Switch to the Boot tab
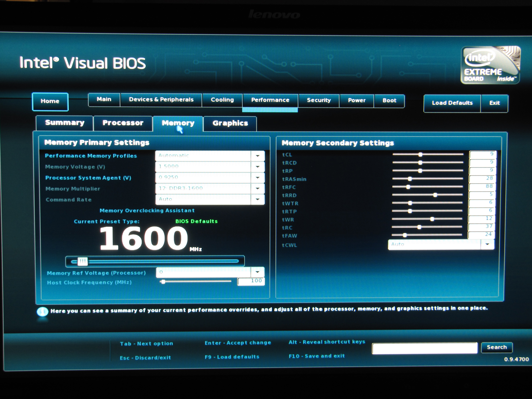Image resolution: width=532 pixels, height=399 pixels. [389, 101]
